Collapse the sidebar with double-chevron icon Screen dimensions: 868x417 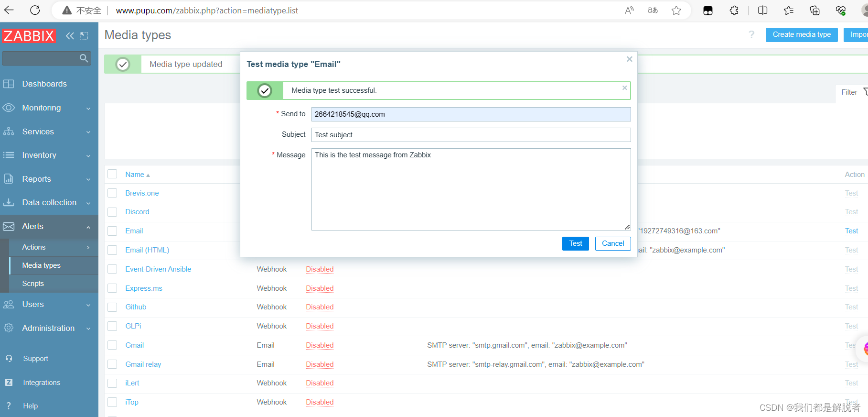click(70, 36)
